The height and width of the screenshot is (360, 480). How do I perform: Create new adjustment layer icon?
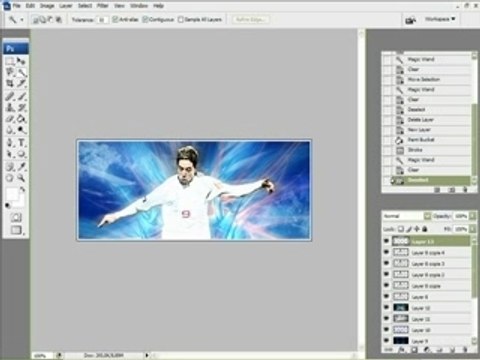(x=427, y=350)
